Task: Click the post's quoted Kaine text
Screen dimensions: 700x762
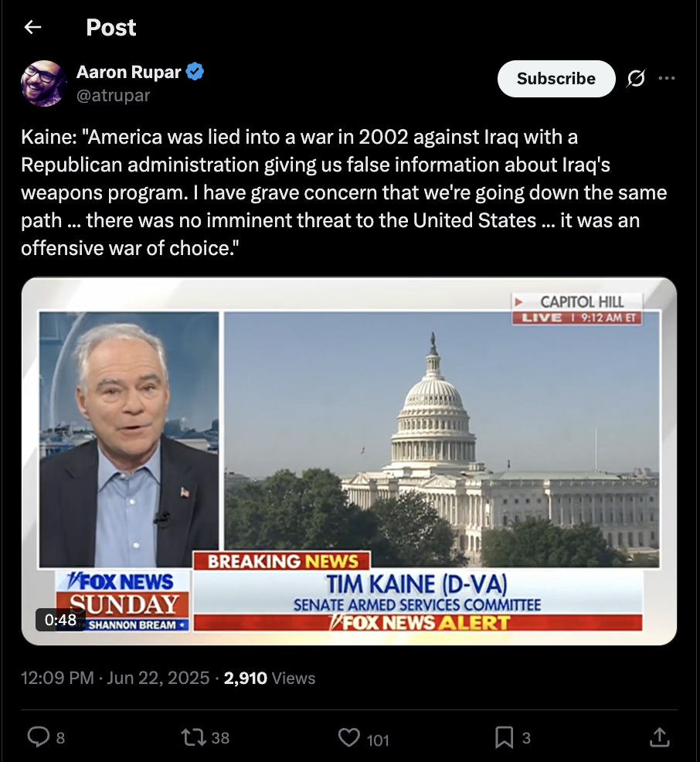Action: (x=344, y=192)
